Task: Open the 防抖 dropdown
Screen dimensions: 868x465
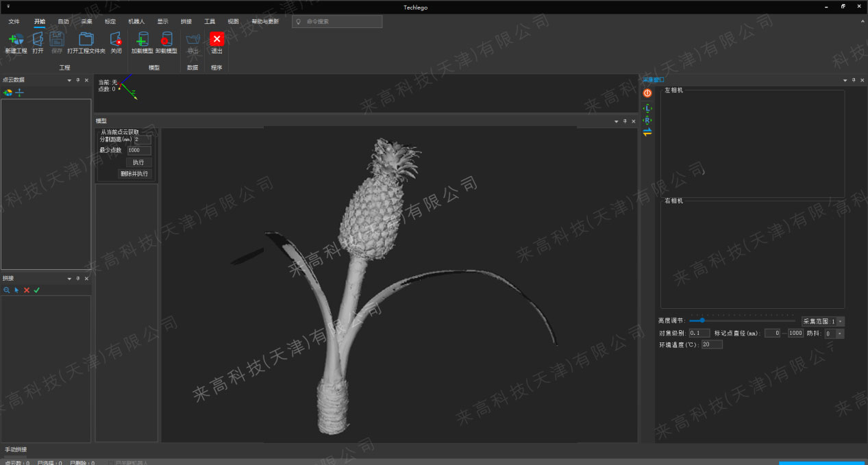Action: (840, 334)
